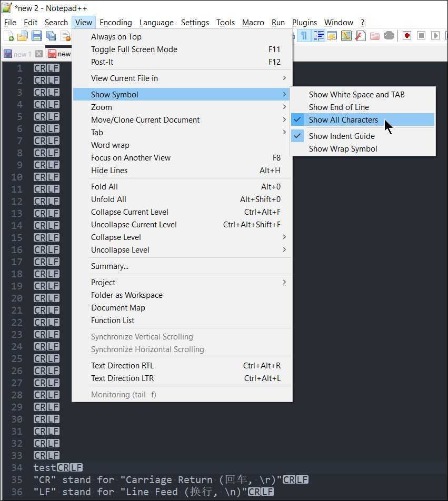448x501 pixels.
Task: Enable Show Wrap Symbol option
Action: [363, 149]
